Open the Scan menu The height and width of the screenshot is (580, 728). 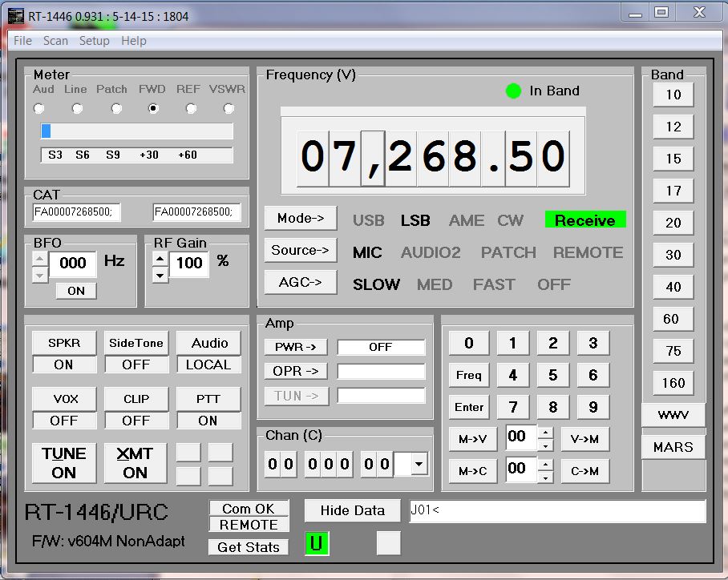55,41
